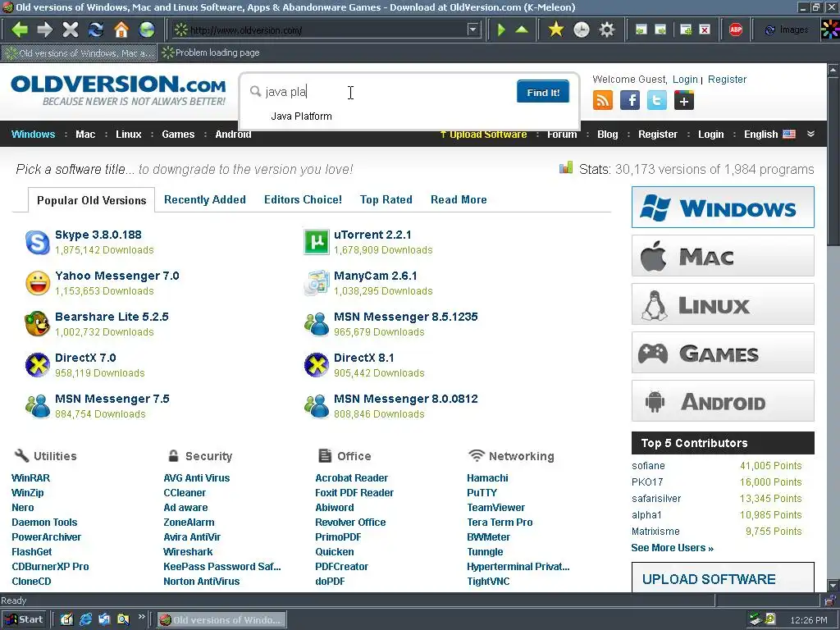Expand the double-chevron at navigation bar end
Viewport: 840px width, 630px height.
811,134
